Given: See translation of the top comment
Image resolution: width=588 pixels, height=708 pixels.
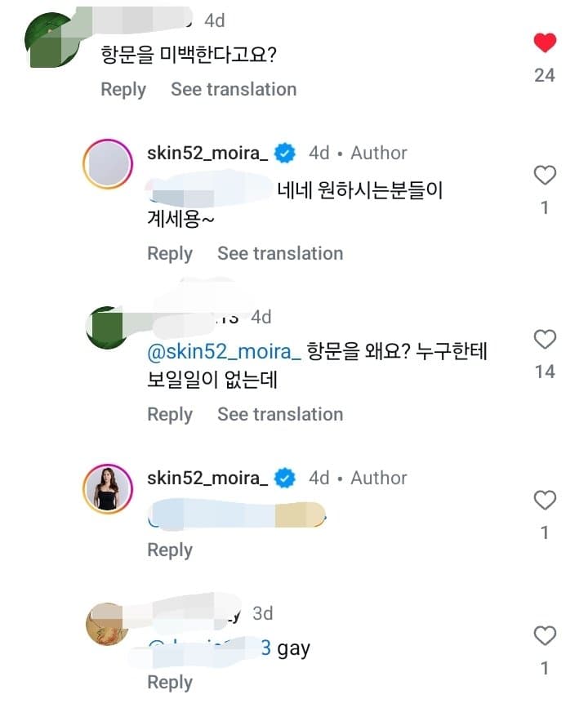Looking at the screenshot, I should coord(234,89).
